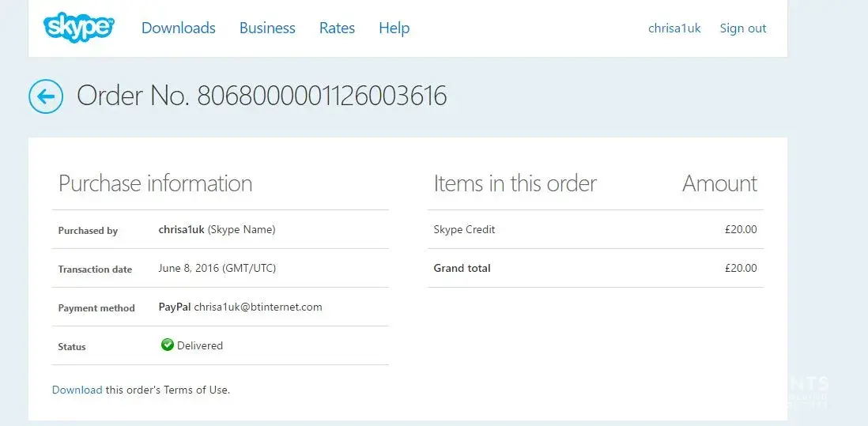The height and width of the screenshot is (426, 868).
Task: Click the Skype Credit item row
Action: pos(595,229)
